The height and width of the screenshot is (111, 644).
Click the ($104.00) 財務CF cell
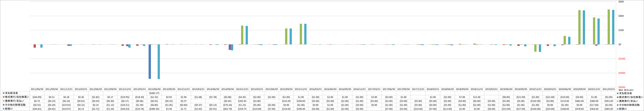pyautogui.click(x=535, y=109)
